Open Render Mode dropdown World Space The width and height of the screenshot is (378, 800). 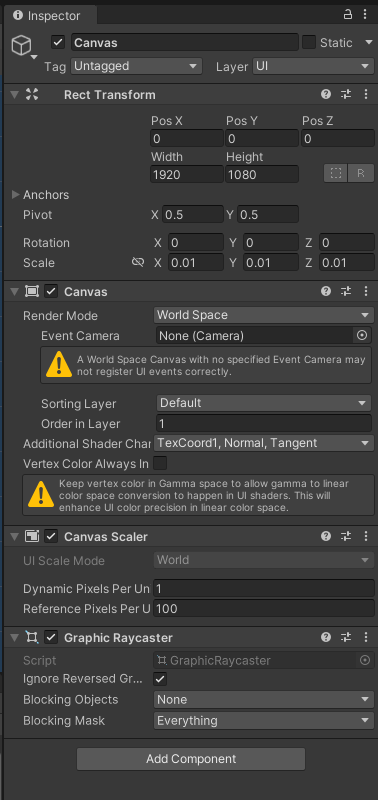pos(264,315)
